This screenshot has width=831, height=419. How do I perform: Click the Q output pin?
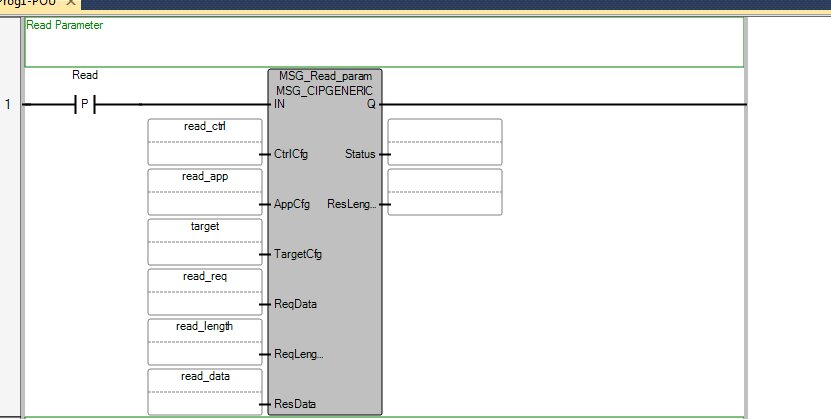click(x=371, y=104)
